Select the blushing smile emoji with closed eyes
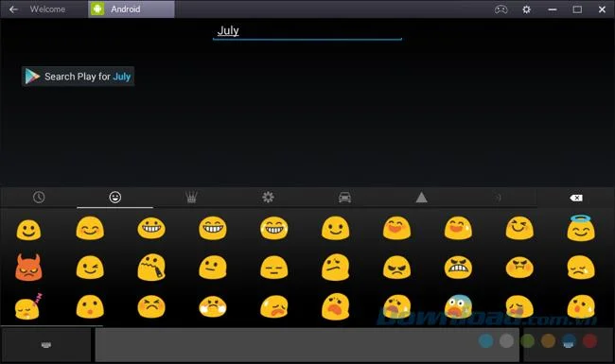 coord(90,229)
